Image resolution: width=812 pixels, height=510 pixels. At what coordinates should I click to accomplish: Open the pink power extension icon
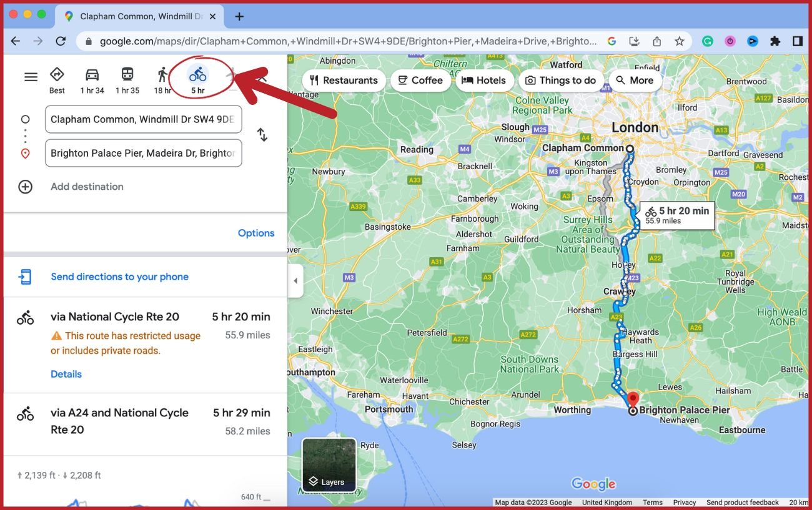730,41
